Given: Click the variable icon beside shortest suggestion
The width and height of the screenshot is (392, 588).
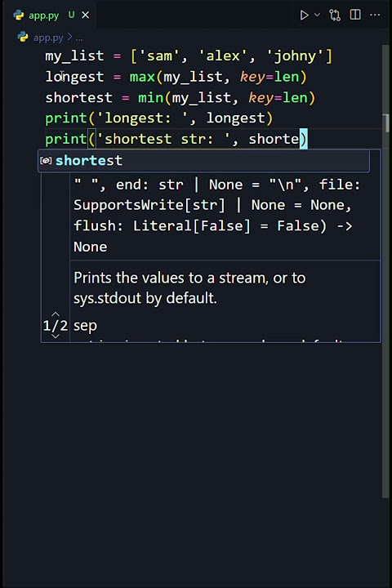Looking at the screenshot, I should (x=46, y=161).
